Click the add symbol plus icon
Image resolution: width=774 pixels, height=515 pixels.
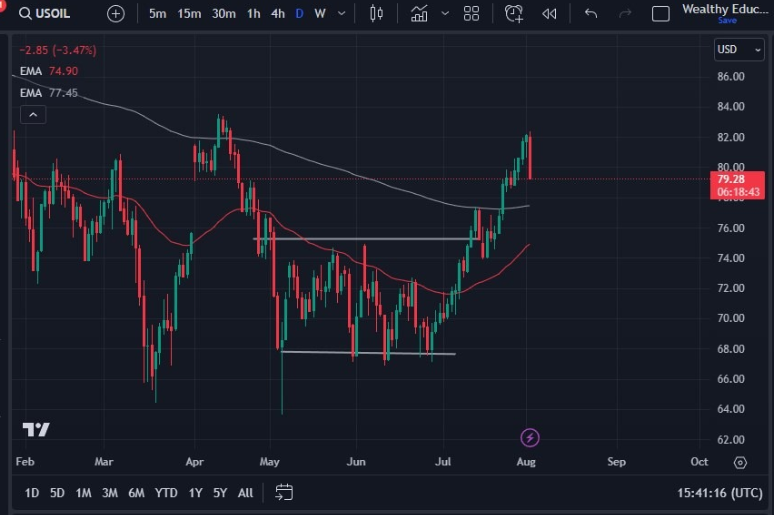pyautogui.click(x=117, y=14)
